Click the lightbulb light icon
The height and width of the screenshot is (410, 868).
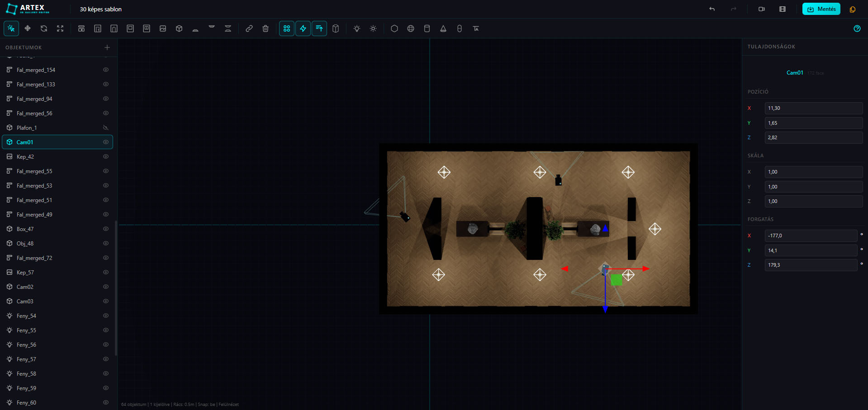tap(357, 28)
